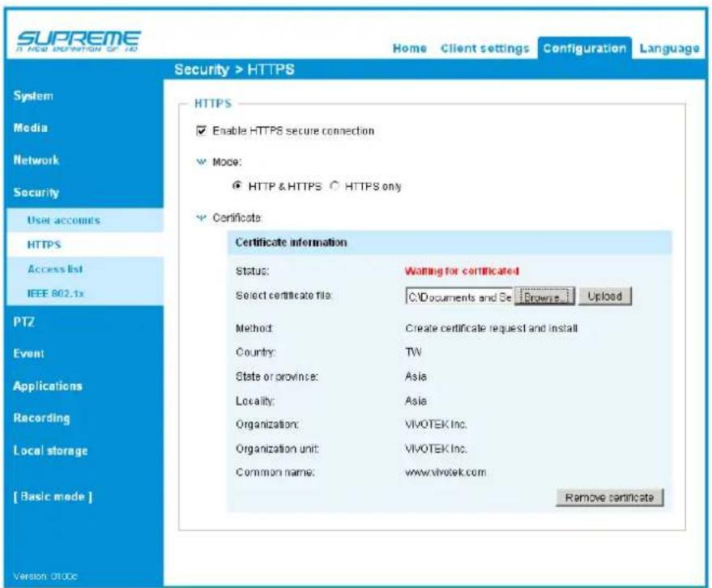Open the Event menu
The width and height of the screenshot is (712, 588).
(28, 353)
